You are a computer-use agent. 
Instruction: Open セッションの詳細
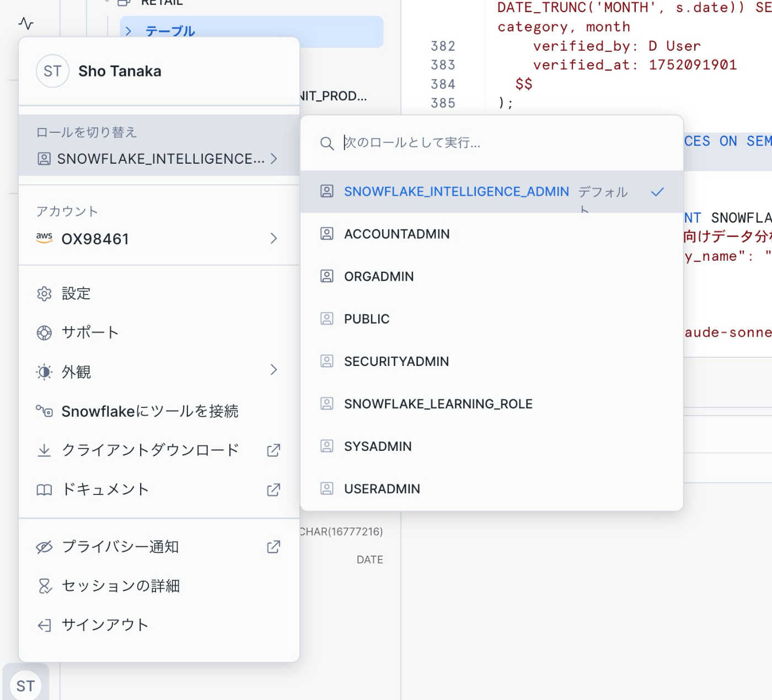click(159, 586)
